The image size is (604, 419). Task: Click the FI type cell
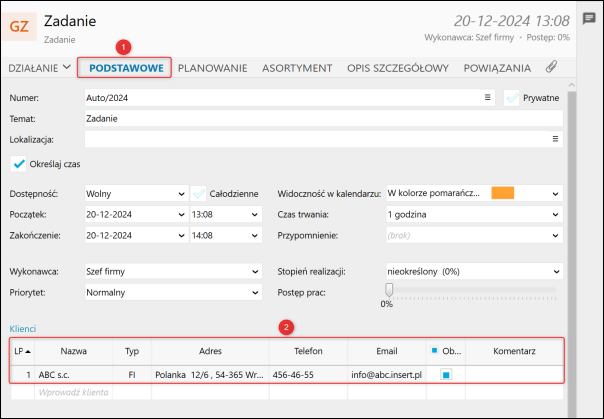132,375
